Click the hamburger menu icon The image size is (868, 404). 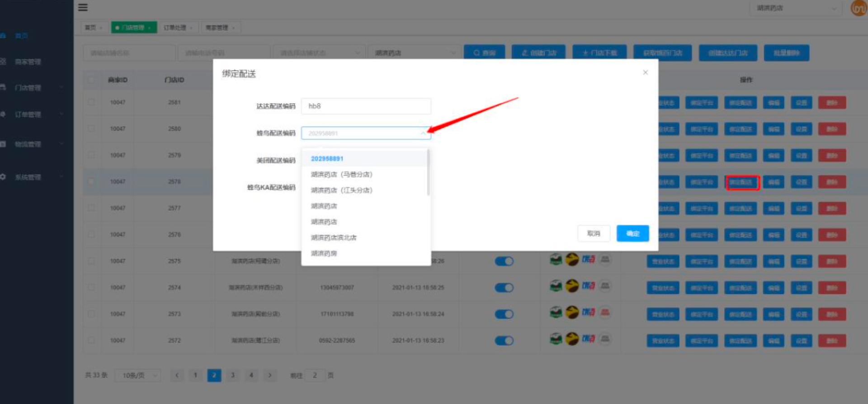83,7
